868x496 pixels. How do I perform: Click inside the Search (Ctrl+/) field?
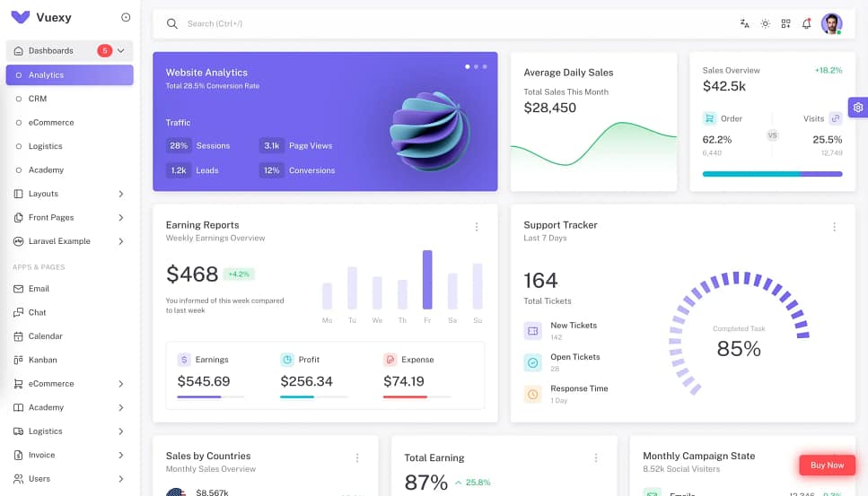(359, 23)
